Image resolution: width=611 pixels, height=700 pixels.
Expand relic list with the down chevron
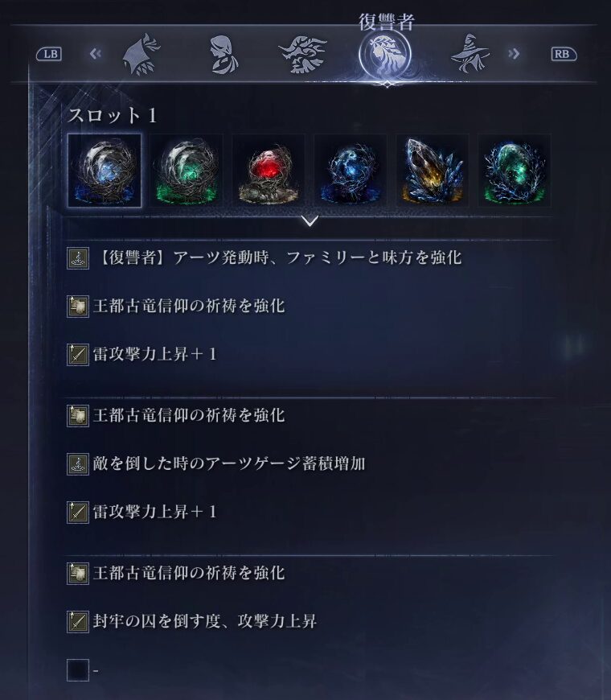coord(310,220)
